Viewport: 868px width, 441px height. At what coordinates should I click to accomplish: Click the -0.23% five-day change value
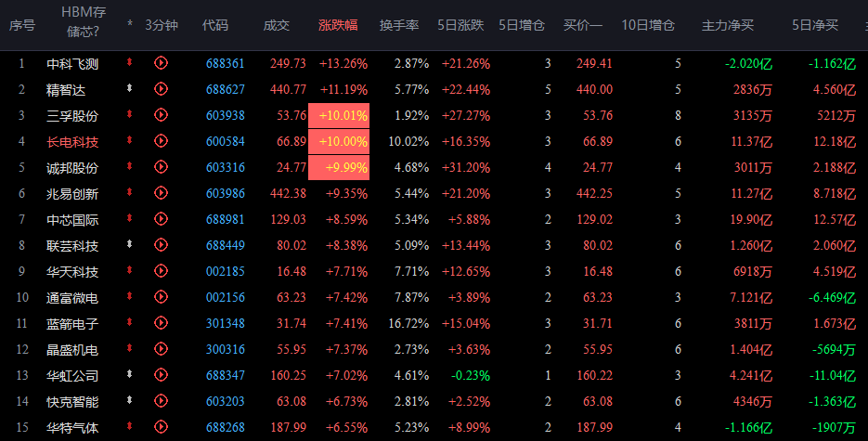click(x=471, y=376)
